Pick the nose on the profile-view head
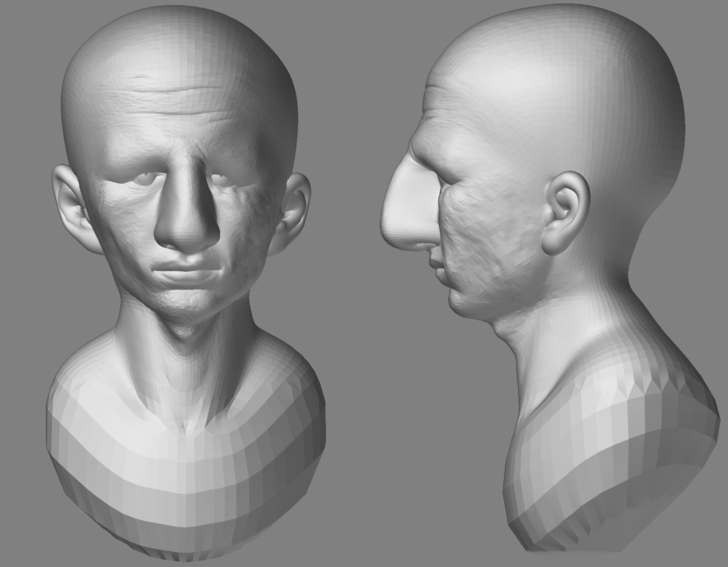This screenshot has width=728, height=567. pos(409,203)
